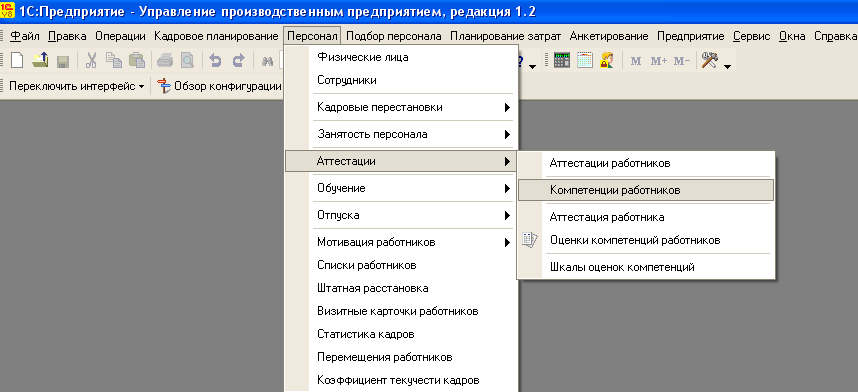The height and width of the screenshot is (392, 858).
Task: Select Компетенции работников in the submenu
Action: point(646,190)
